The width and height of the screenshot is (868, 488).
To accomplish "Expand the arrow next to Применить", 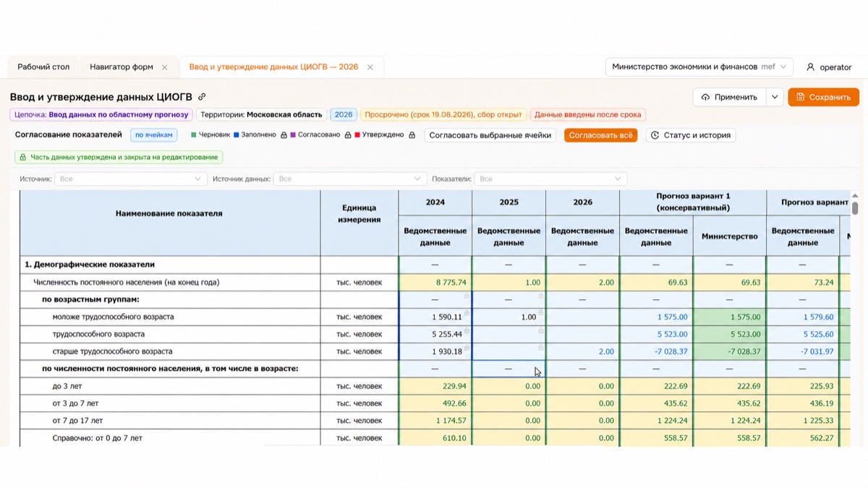I will click(x=775, y=97).
